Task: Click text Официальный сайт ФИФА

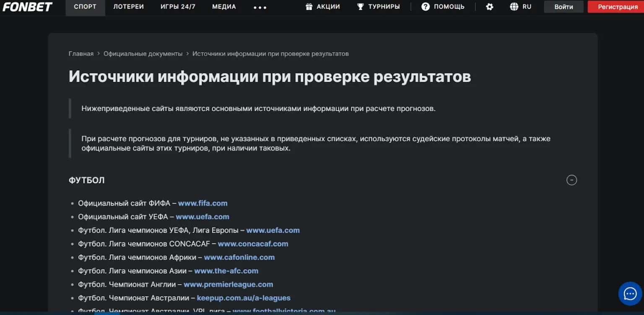Action: click(x=124, y=203)
